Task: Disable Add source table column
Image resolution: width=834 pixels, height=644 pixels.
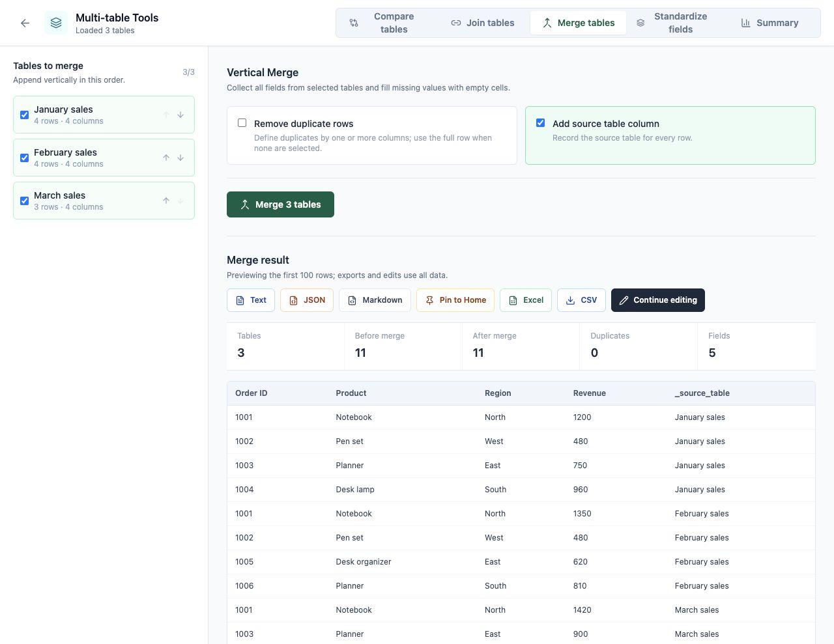Action: (x=540, y=123)
